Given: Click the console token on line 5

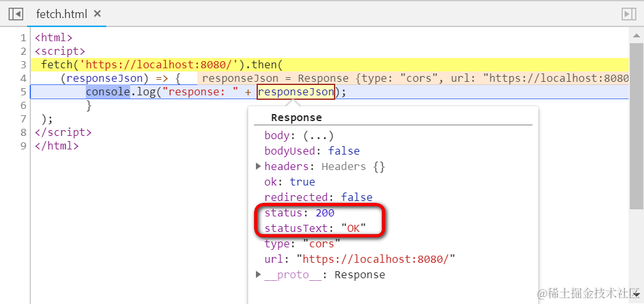Looking at the screenshot, I should (108, 92).
